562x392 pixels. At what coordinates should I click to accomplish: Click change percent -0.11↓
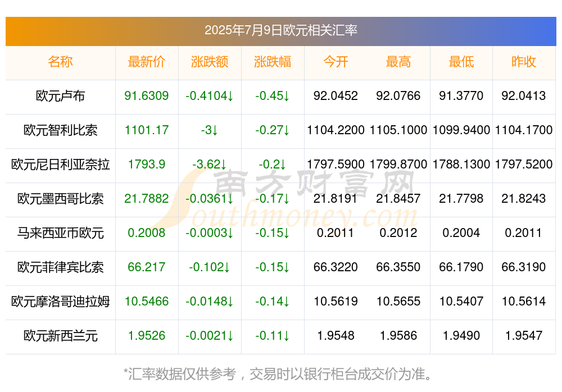pos(273,336)
